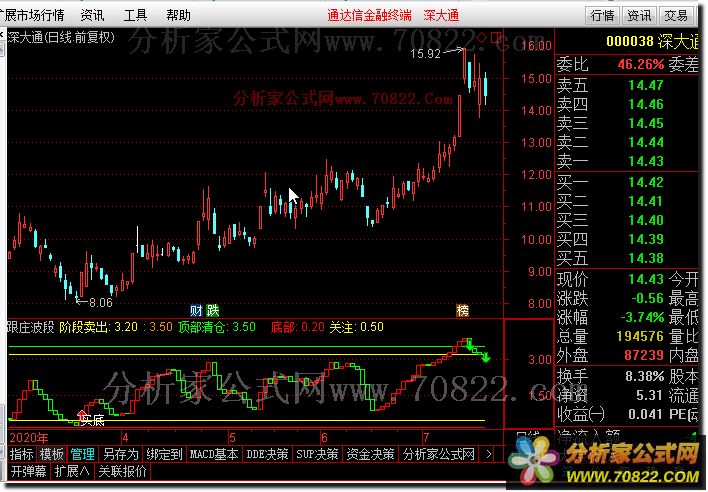This screenshot has width=708, height=492.
Task: Click the 总量 194576 value
Action: click(x=640, y=336)
